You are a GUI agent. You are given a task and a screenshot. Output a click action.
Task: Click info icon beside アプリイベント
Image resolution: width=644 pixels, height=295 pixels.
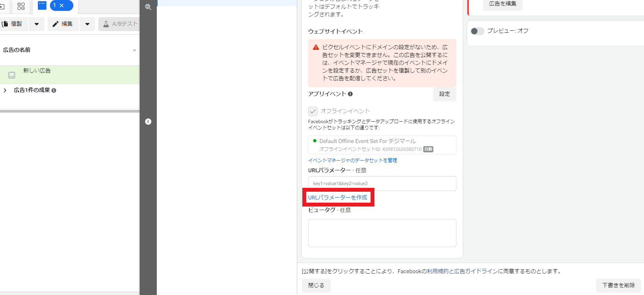tap(350, 94)
